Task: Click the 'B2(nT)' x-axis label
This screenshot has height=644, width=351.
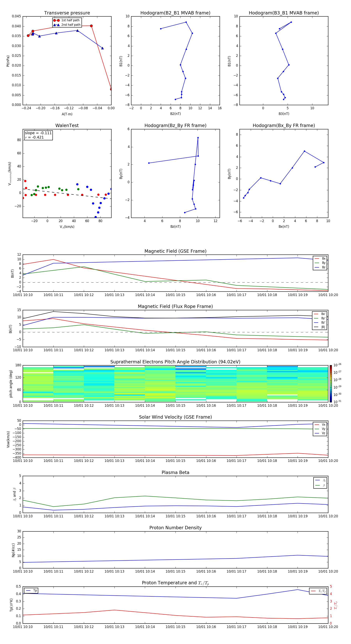Action: pos(175,114)
